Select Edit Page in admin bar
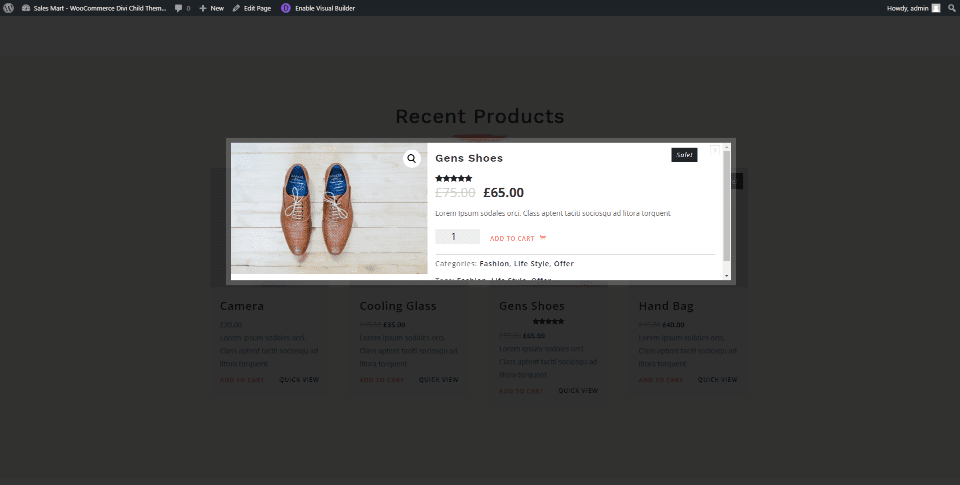The image size is (960, 485). [251, 8]
